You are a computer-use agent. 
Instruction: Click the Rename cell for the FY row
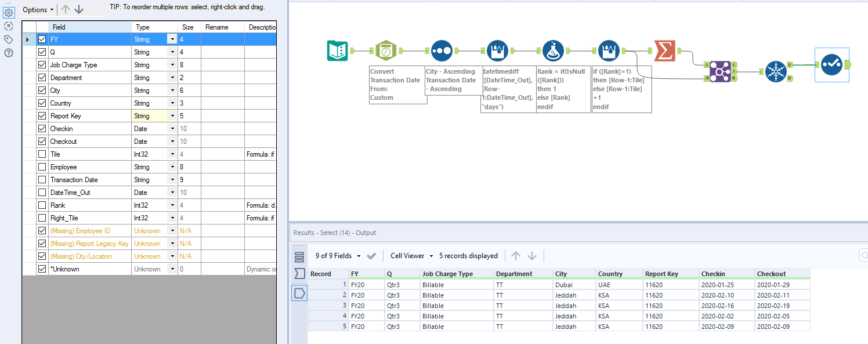pyautogui.click(x=222, y=39)
